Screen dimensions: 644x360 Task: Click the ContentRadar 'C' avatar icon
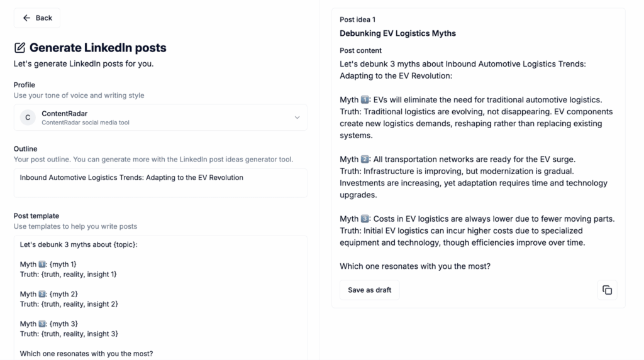[28, 117]
